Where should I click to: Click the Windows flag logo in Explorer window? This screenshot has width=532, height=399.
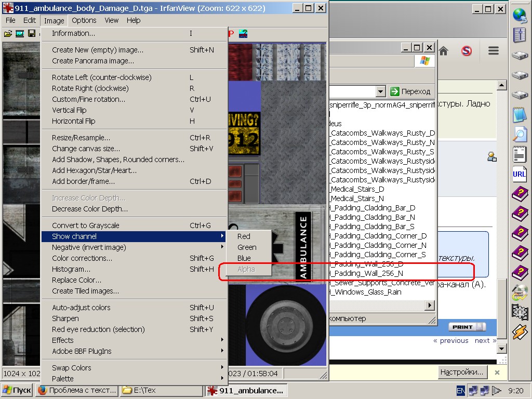coord(424,61)
